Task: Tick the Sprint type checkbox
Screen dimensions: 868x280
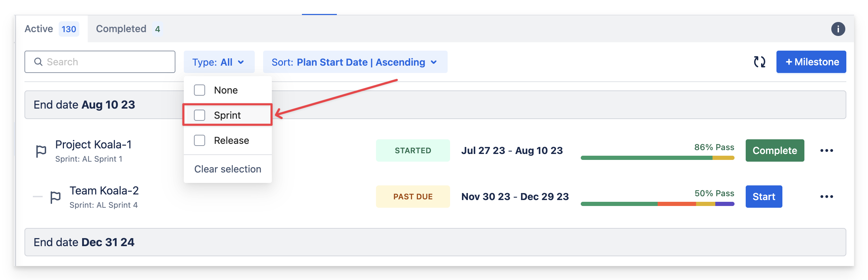Action: coord(200,115)
